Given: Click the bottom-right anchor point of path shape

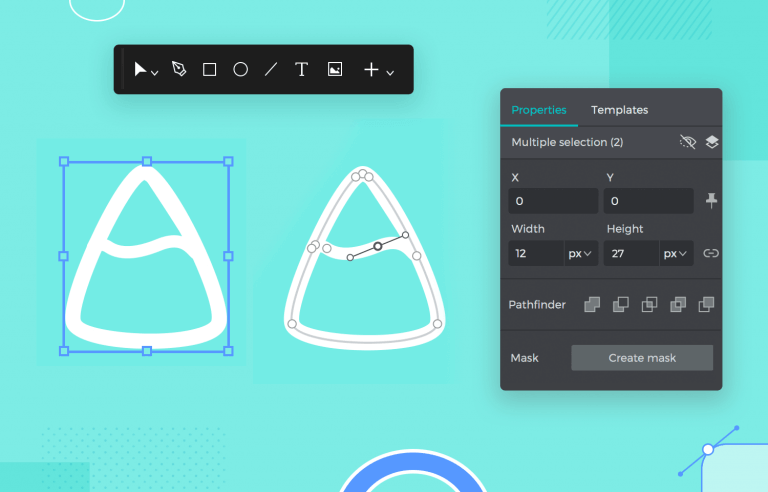Looking at the screenshot, I should (x=437, y=324).
